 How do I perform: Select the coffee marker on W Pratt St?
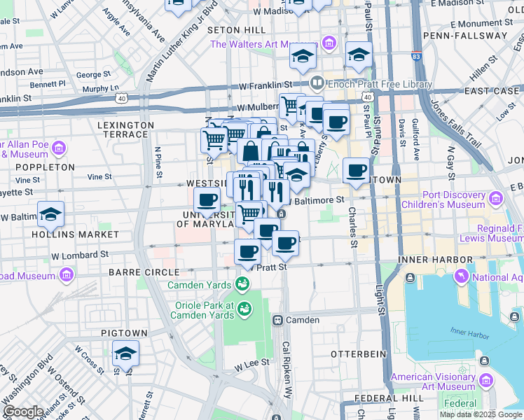(x=247, y=251)
